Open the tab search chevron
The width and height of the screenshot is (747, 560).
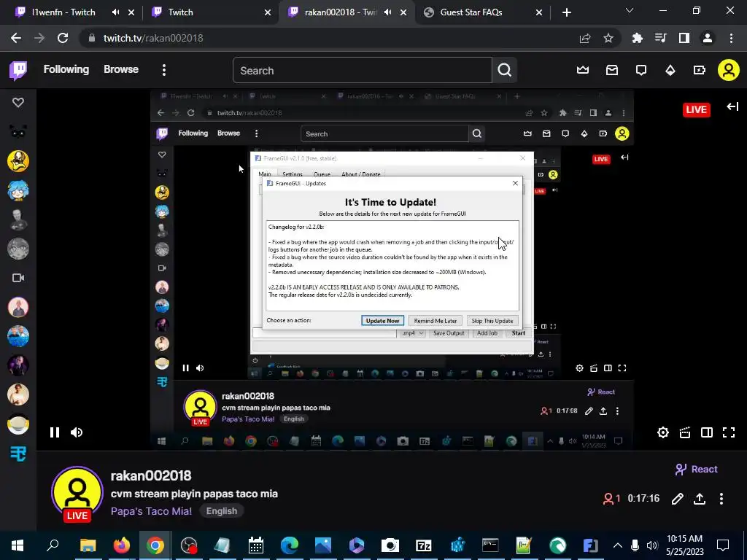[630, 10]
